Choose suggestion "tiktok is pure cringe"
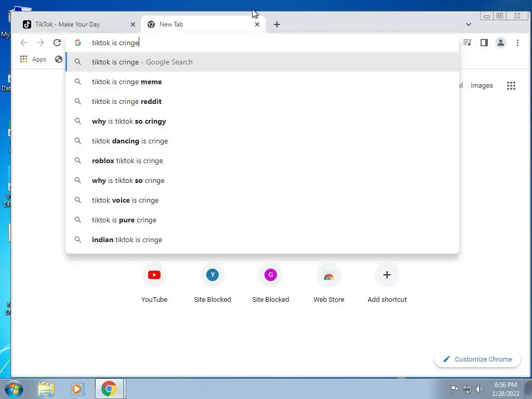The image size is (532, 399). [x=262, y=220]
